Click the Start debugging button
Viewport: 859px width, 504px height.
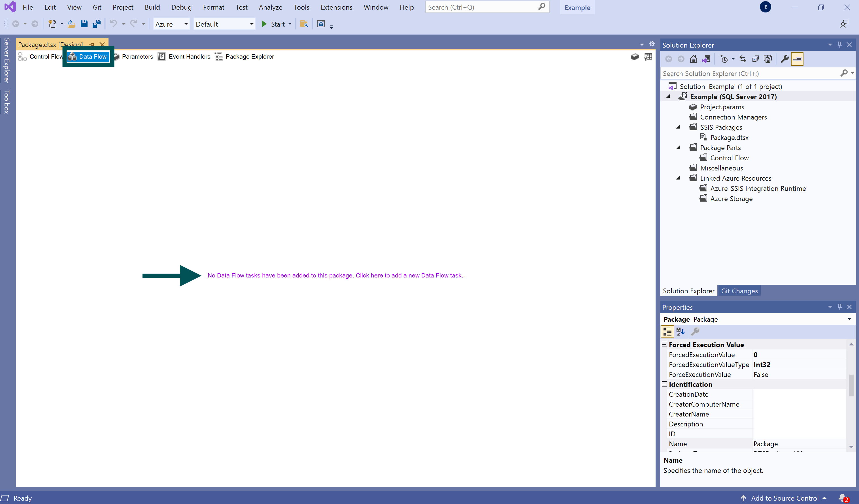pos(273,24)
